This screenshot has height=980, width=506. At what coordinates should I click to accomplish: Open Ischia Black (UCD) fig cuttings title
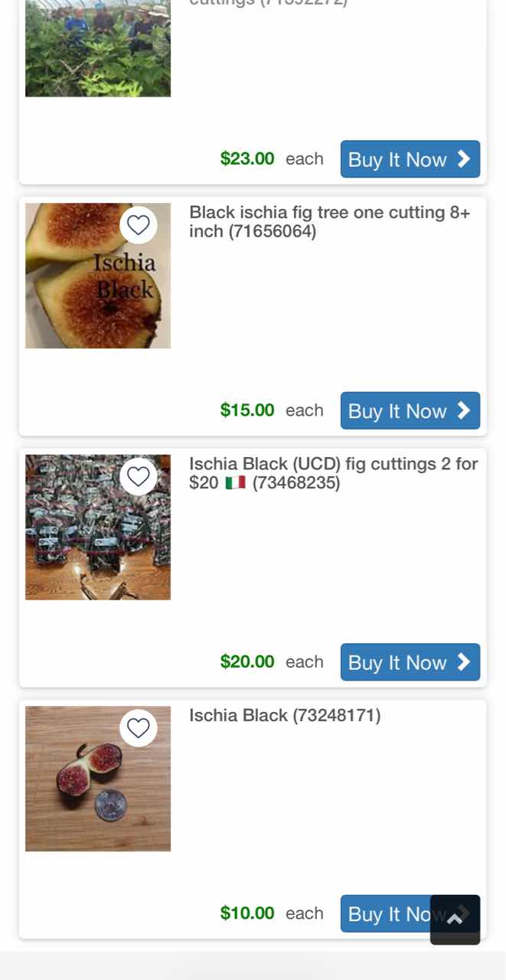[x=333, y=473]
